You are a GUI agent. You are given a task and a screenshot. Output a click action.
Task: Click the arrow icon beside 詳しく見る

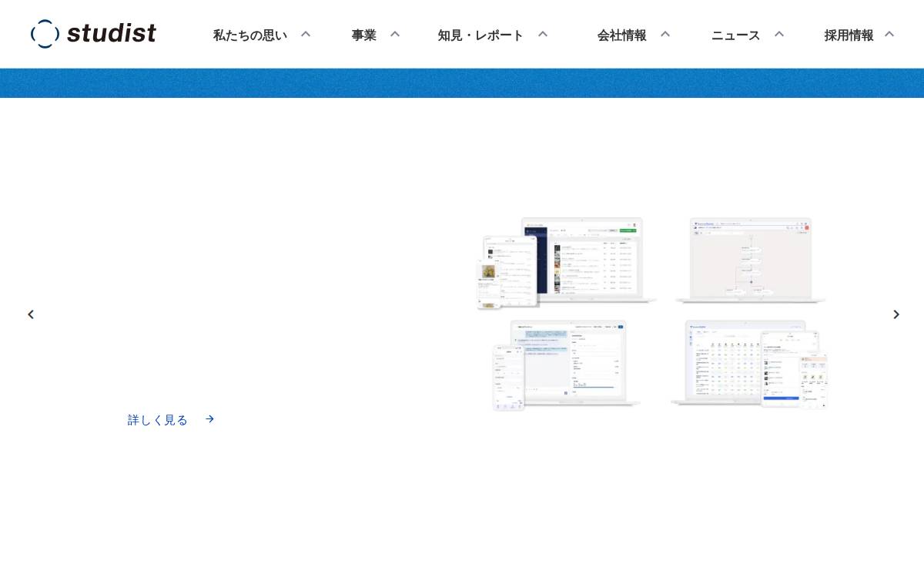coord(209,419)
